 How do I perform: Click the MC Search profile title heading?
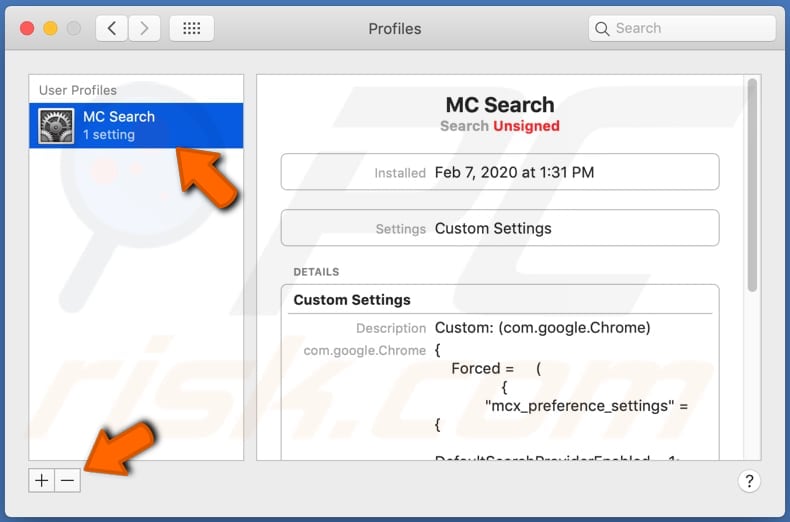pos(500,105)
